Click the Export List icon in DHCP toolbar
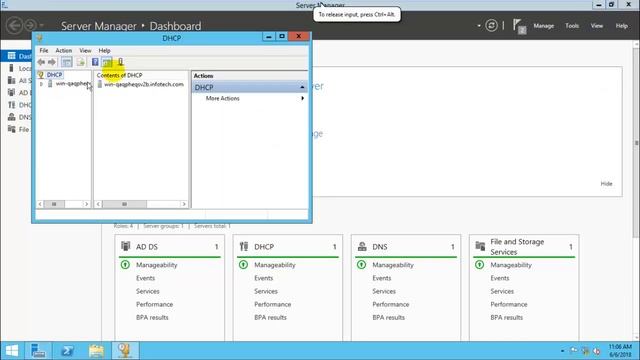 pyautogui.click(x=81, y=62)
